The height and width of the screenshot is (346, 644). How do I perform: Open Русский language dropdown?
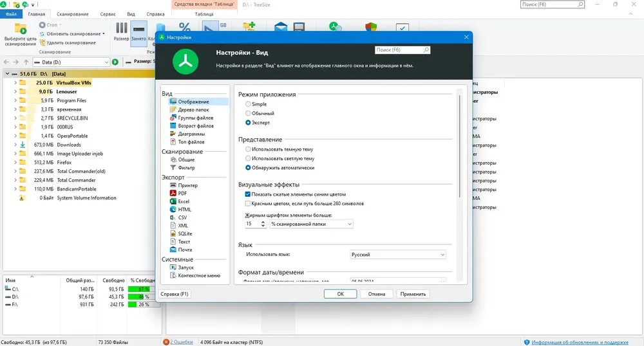coord(397,255)
